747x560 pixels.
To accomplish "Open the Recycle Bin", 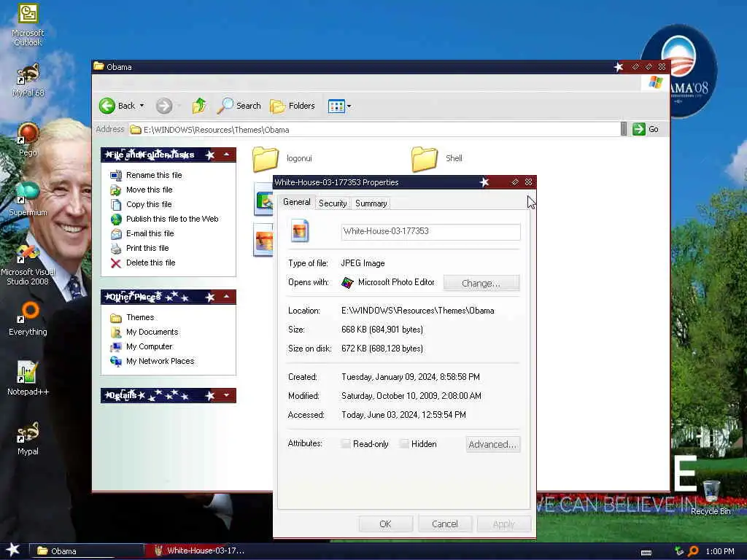I will (711, 497).
